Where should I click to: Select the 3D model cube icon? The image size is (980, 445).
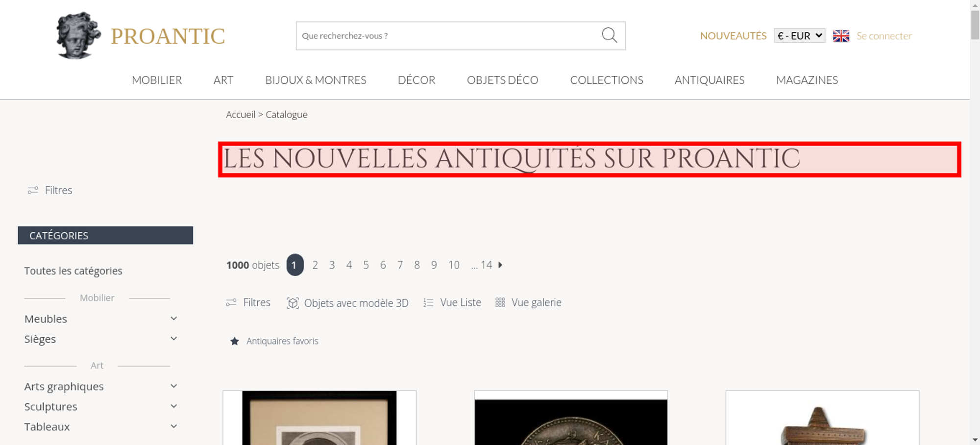coord(293,303)
